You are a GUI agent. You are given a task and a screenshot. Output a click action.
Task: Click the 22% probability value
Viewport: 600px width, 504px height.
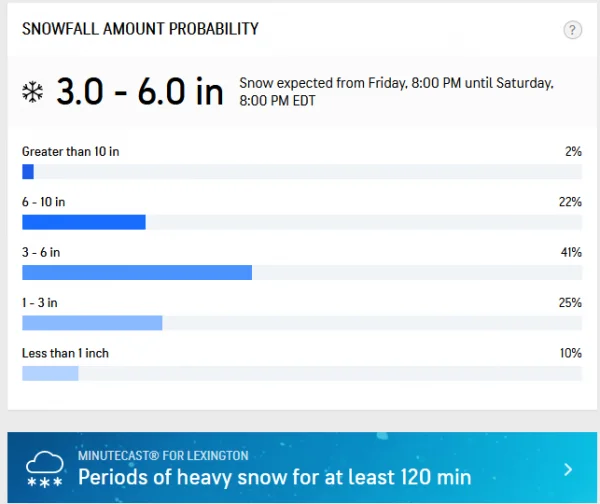pos(570,202)
